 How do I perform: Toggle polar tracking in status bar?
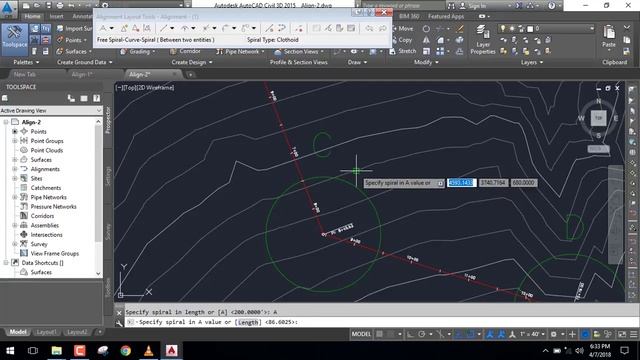click(422, 334)
